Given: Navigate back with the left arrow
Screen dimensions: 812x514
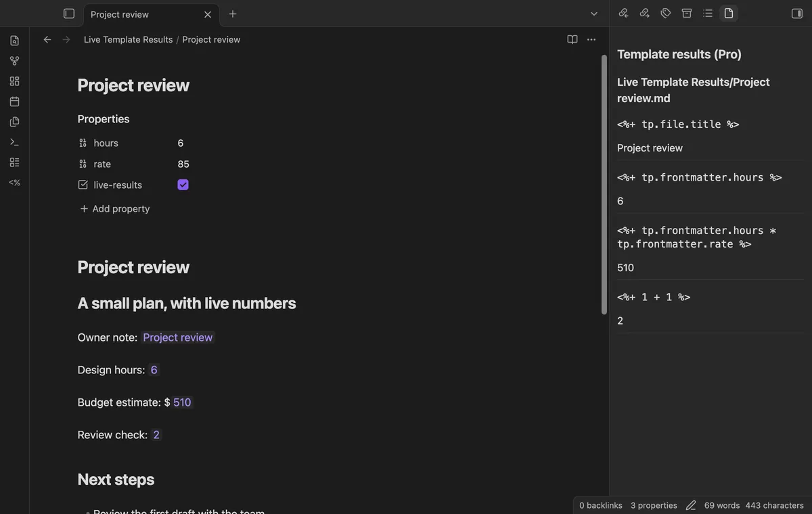Looking at the screenshot, I should [x=47, y=40].
